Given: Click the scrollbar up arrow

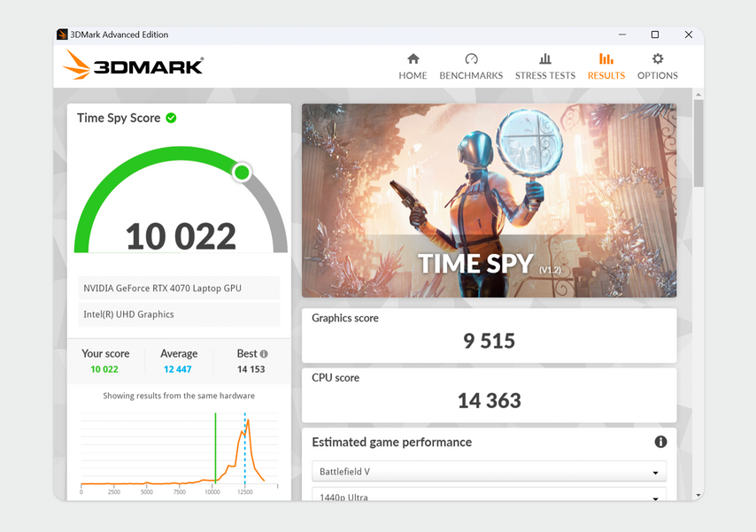Looking at the screenshot, I should (698, 94).
